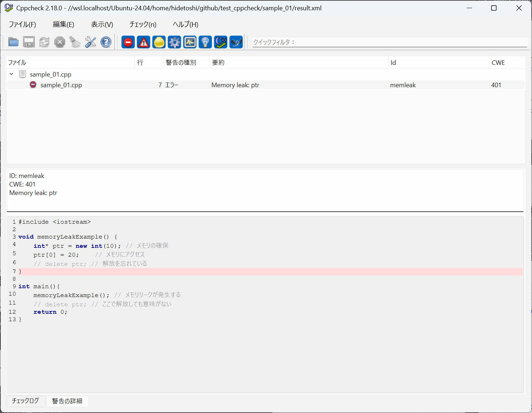Click the 401 CWE cell
Image resolution: width=532 pixels, height=413 pixels.
click(496, 85)
